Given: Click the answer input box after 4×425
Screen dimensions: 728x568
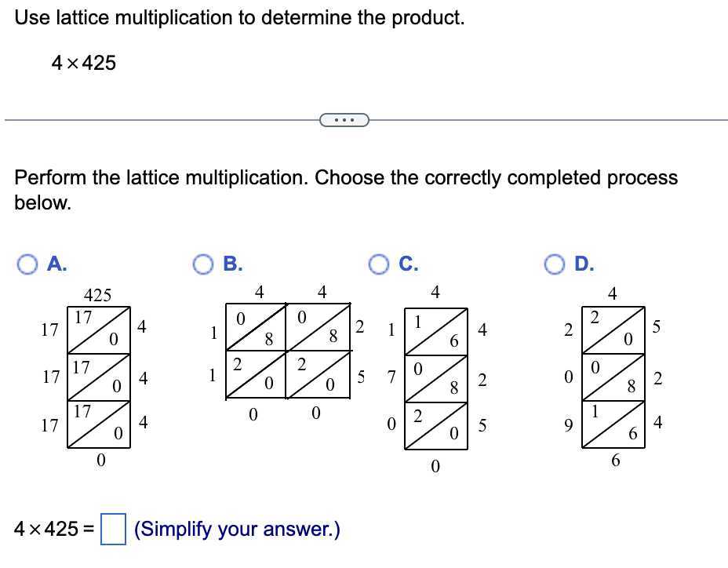Looking at the screenshot, I should pyautogui.click(x=112, y=528).
